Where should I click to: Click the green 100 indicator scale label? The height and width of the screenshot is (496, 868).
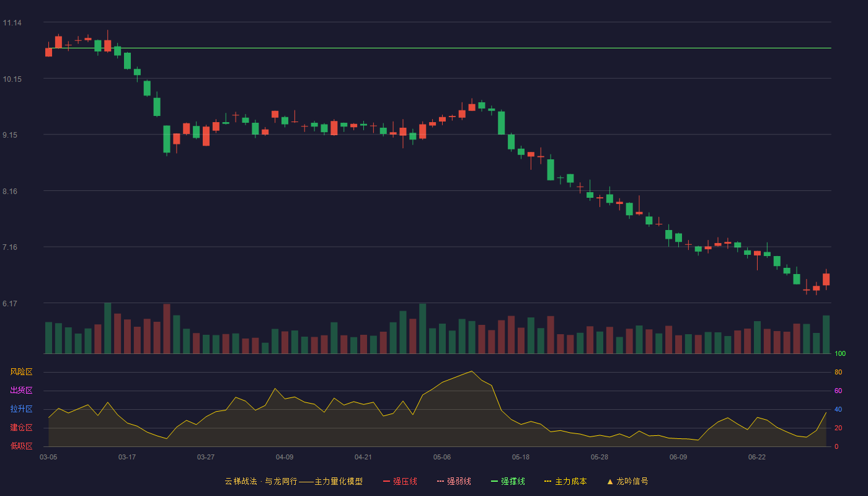click(840, 353)
